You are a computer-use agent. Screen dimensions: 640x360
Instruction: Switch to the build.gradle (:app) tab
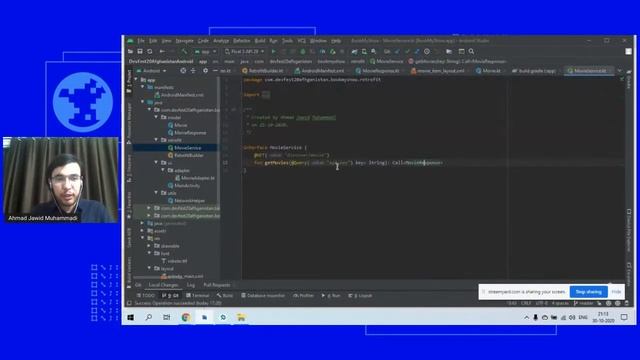pyautogui.click(x=534, y=71)
